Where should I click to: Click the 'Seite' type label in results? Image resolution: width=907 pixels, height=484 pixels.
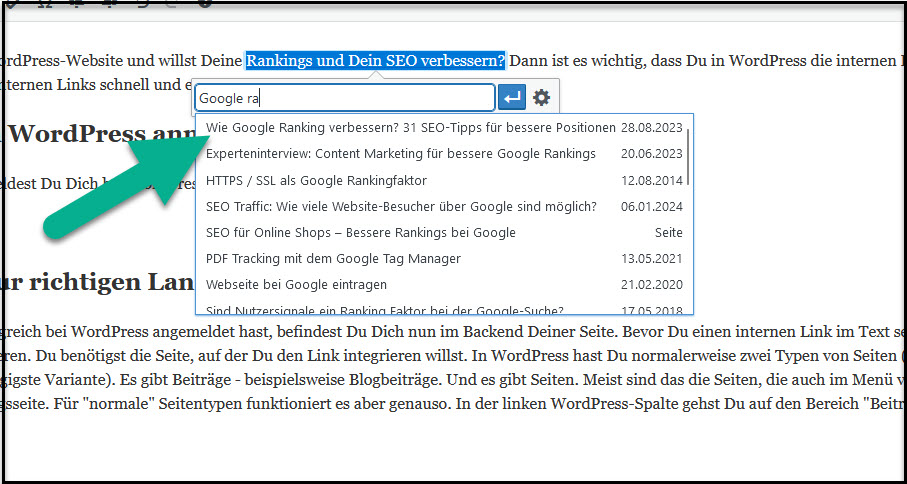[669, 232]
